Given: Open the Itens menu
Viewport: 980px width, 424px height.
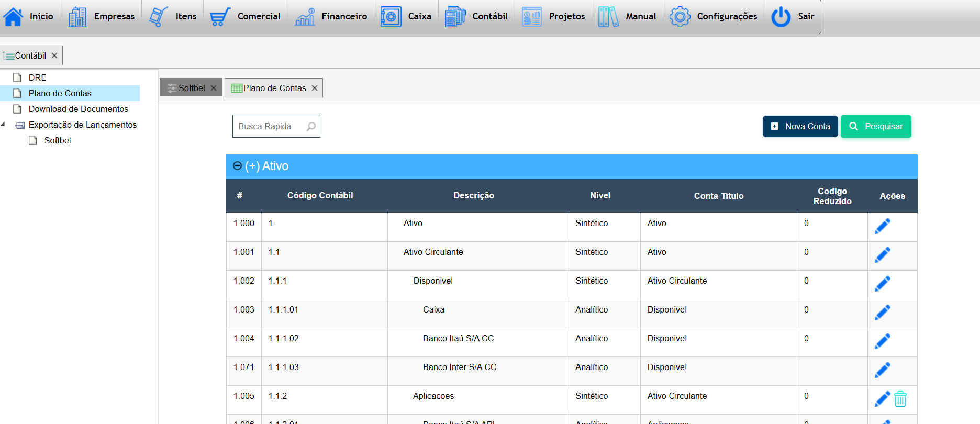Looking at the screenshot, I should tap(172, 17).
